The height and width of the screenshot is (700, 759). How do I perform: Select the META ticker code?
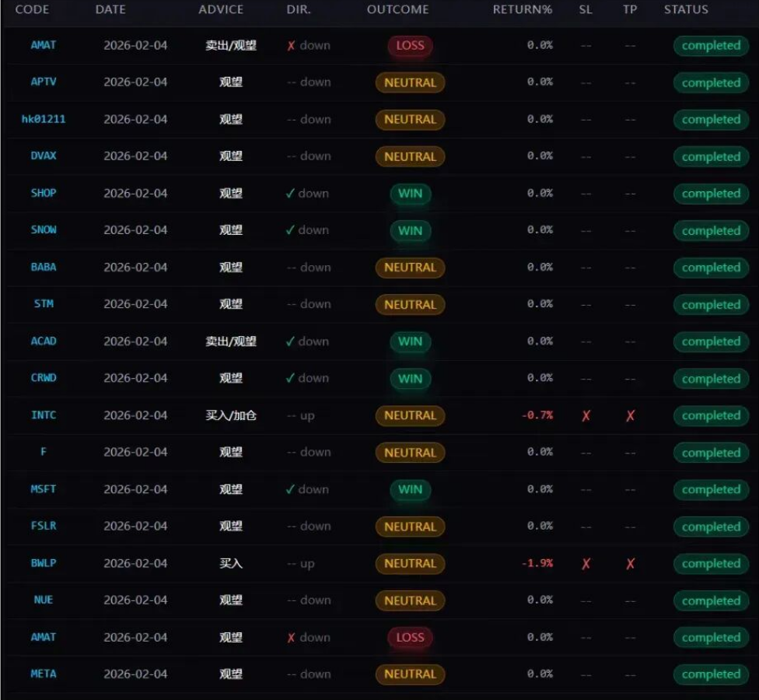(44, 674)
